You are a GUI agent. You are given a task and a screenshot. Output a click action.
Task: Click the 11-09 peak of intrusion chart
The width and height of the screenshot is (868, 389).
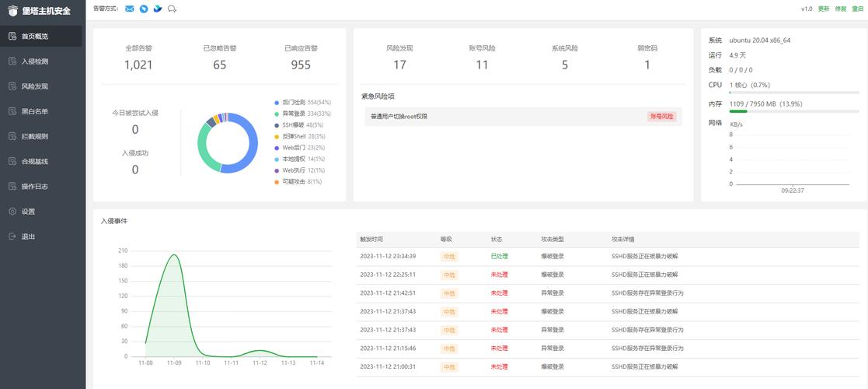(x=174, y=255)
